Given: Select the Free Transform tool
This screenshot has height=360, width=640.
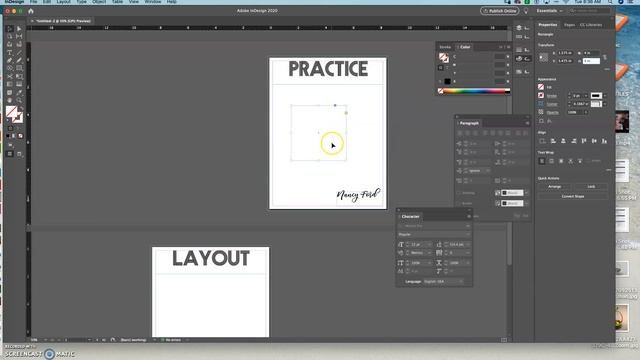Looking at the screenshot, I should coord(19,76).
